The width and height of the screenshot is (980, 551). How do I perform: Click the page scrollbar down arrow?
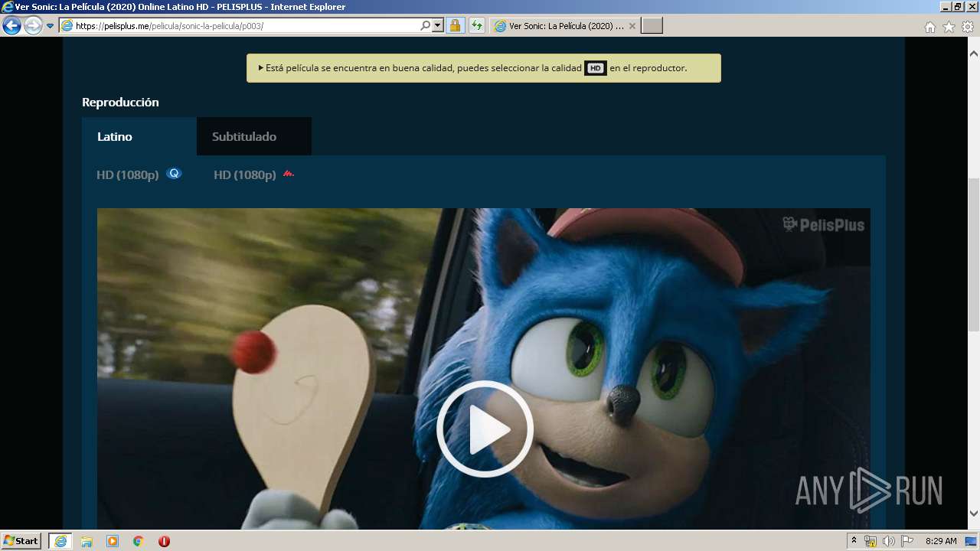coord(974,514)
